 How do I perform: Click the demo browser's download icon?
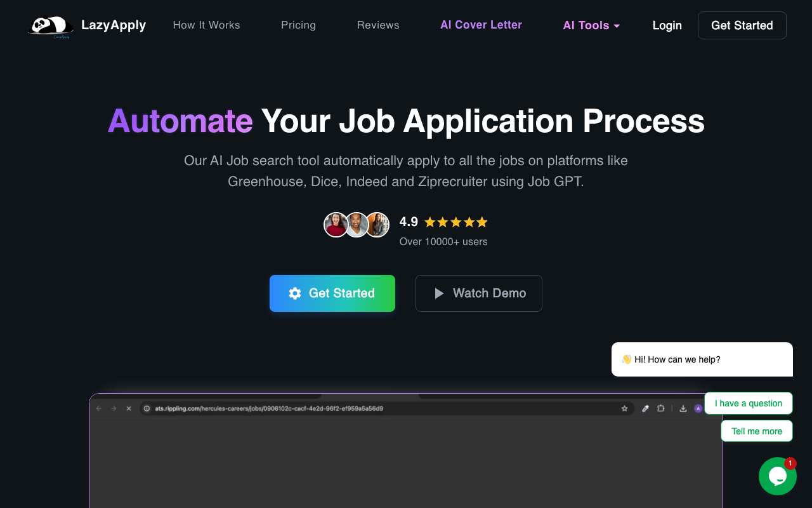[x=683, y=408]
